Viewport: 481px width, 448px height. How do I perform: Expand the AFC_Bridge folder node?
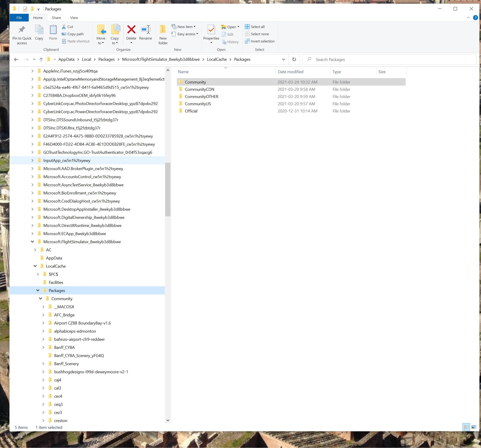43,315
